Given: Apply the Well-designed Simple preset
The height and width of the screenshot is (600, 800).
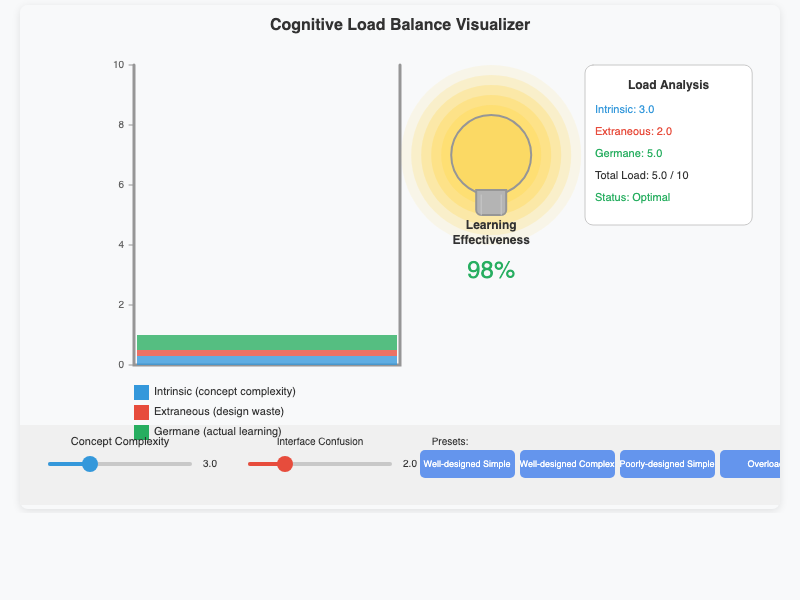Looking at the screenshot, I should pyautogui.click(x=467, y=464).
